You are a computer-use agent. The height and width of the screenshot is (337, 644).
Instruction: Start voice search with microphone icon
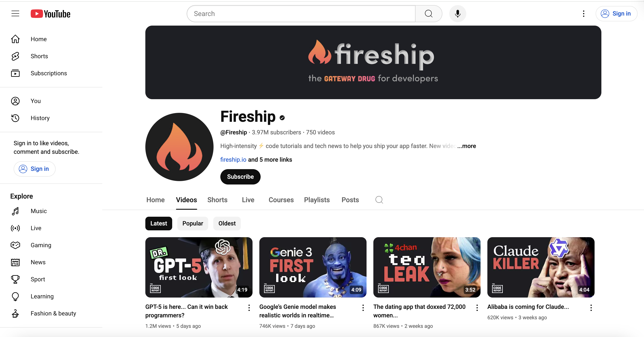[458, 13]
